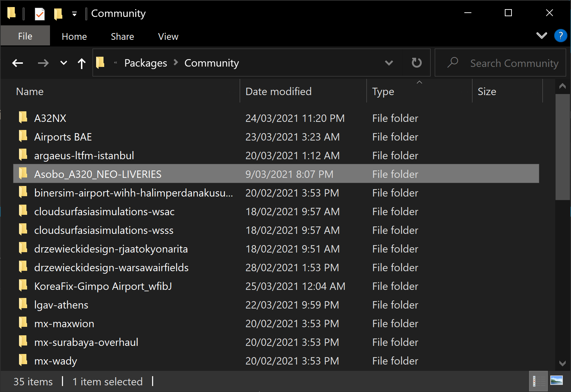Click Packages in the breadcrumb path
Image resolution: width=571 pixels, height=392 pixels.
145,63
